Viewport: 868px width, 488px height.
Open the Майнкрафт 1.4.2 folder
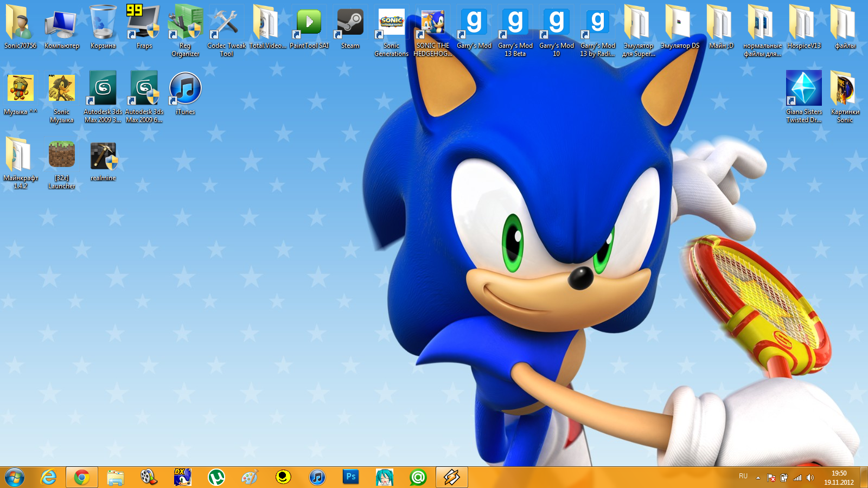pyautogui.click(x=21, y=163)
